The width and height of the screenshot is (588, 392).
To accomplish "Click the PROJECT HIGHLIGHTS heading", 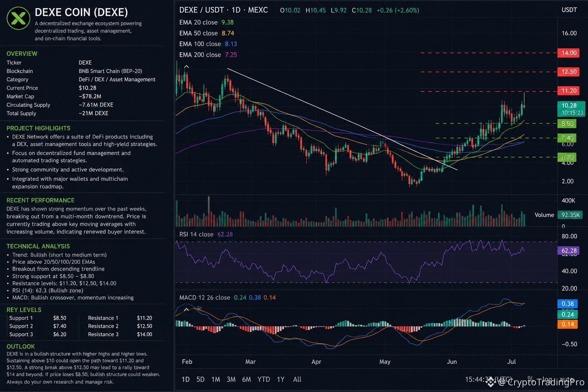I will (x=38, y=128).
